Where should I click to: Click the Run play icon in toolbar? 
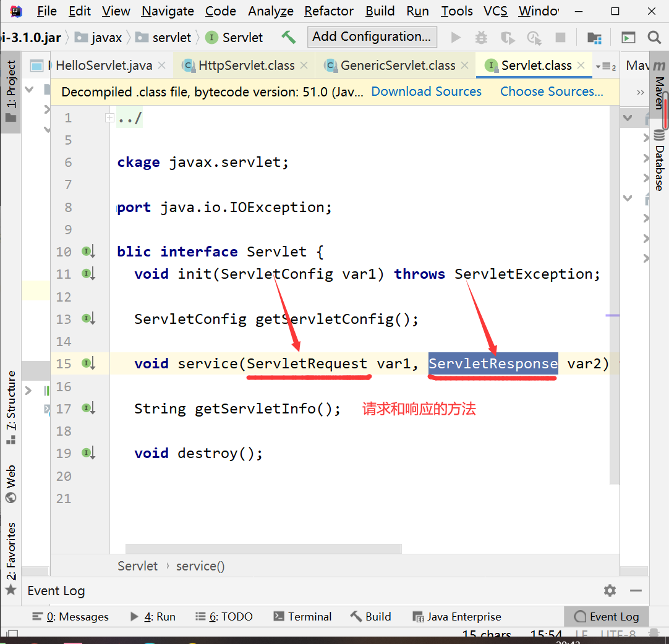[456, 38]
